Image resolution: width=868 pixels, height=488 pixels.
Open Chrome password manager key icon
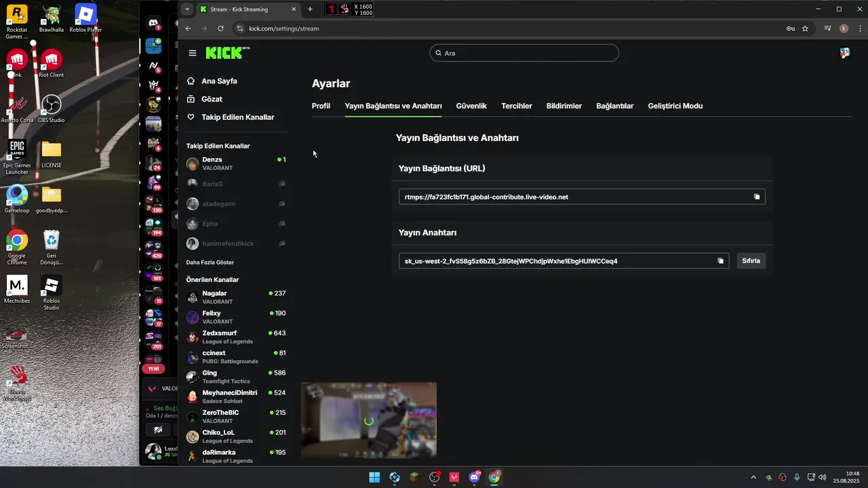[x=790, y=28]
